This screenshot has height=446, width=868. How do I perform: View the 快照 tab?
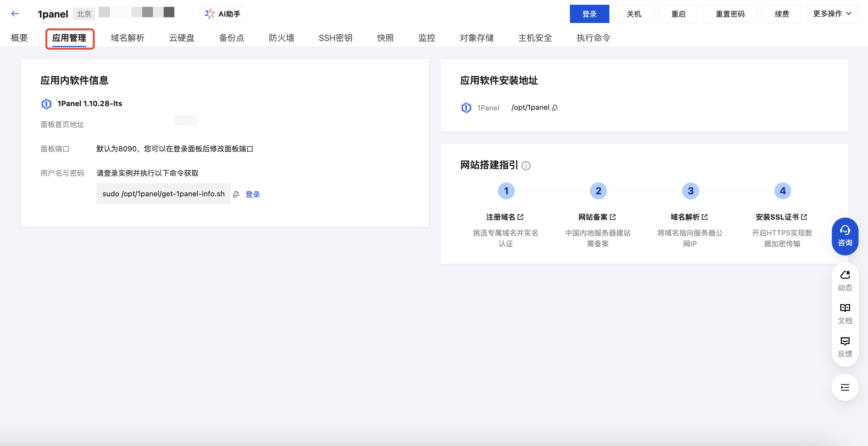(386, 38)
